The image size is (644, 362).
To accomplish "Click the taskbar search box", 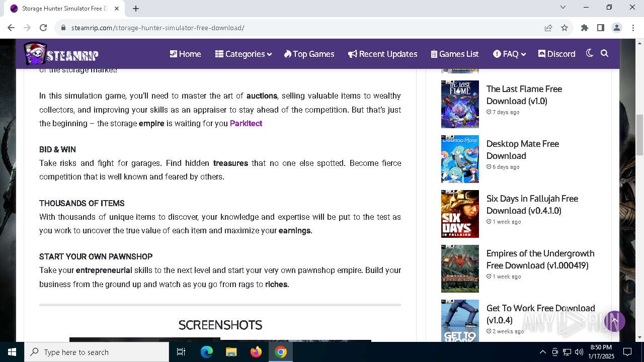I will click(x=97, y=352).
